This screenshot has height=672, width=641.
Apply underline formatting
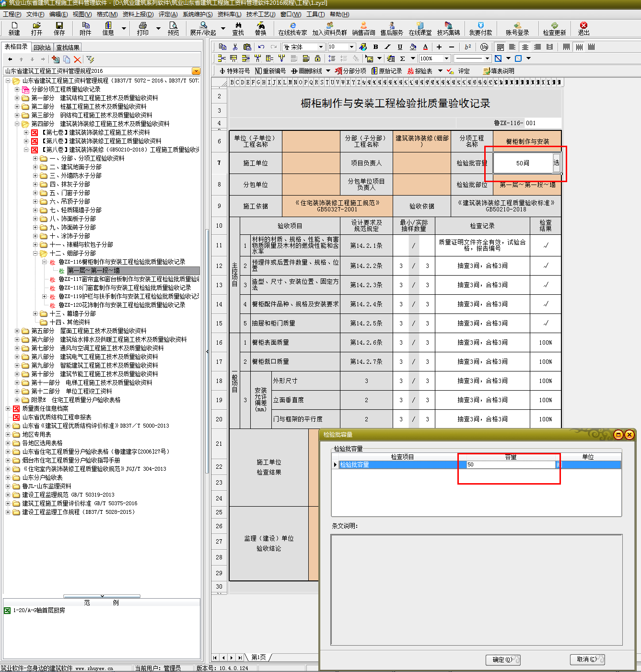[x=400, y=46]
